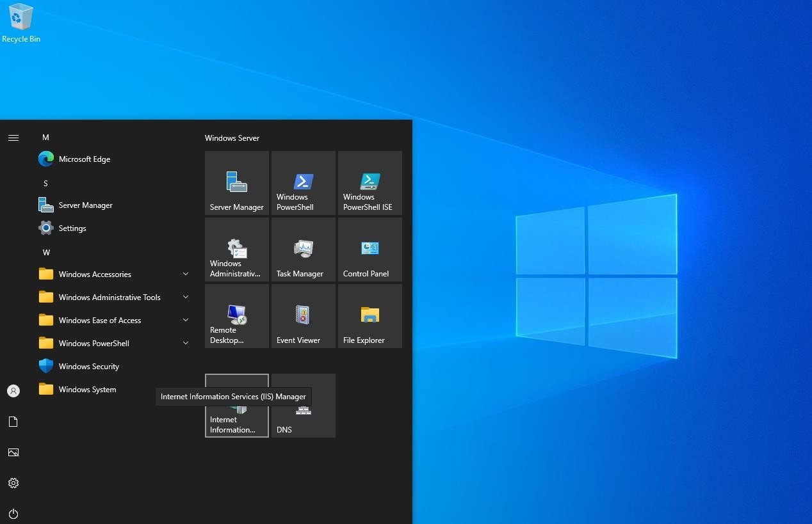Open Windows Security from the app list
Screen dimensions: 812x524
point(114,367)
